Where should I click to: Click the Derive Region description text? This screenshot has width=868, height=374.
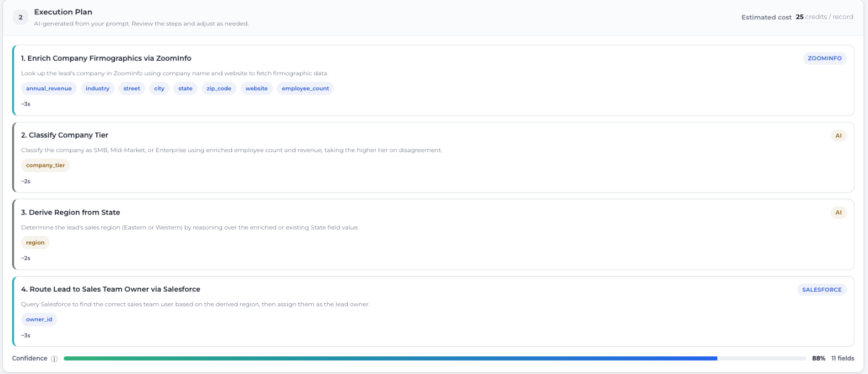190,227
